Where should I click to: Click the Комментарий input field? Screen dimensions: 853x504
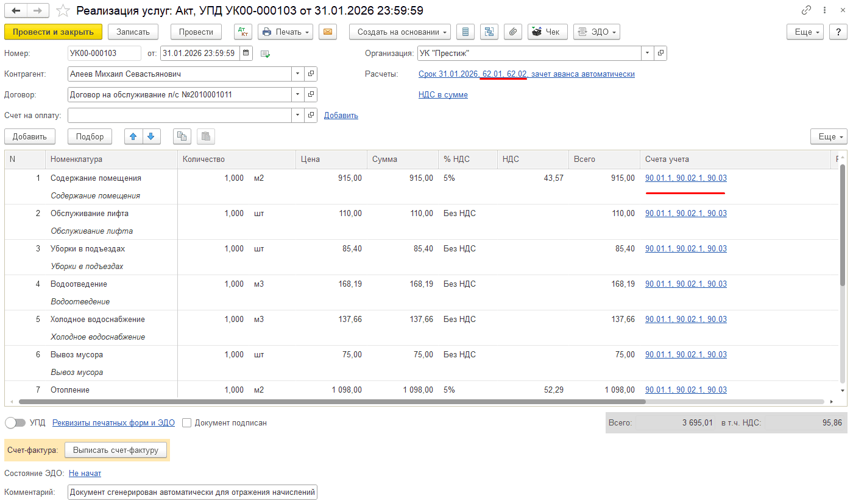(192, 492)
